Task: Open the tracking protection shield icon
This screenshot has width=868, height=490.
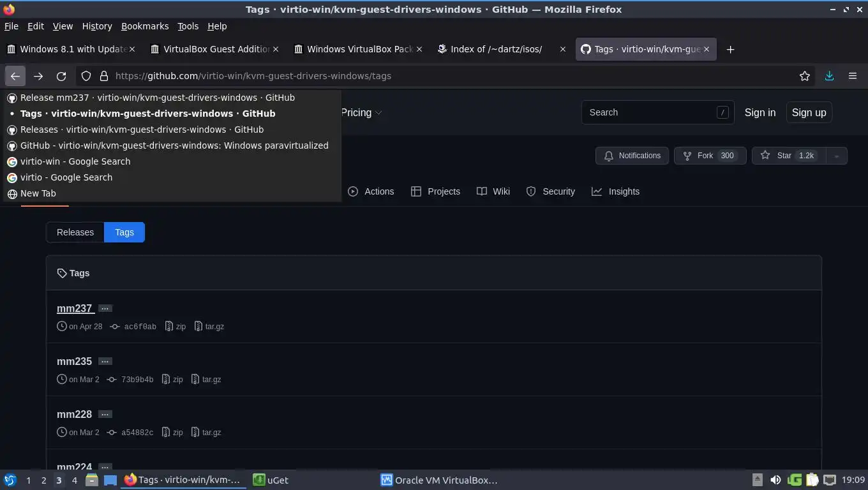Action: point(86,76)
